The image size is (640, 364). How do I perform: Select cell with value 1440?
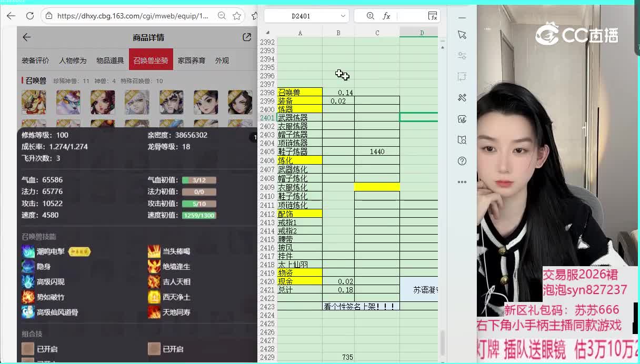pos(377,151)
